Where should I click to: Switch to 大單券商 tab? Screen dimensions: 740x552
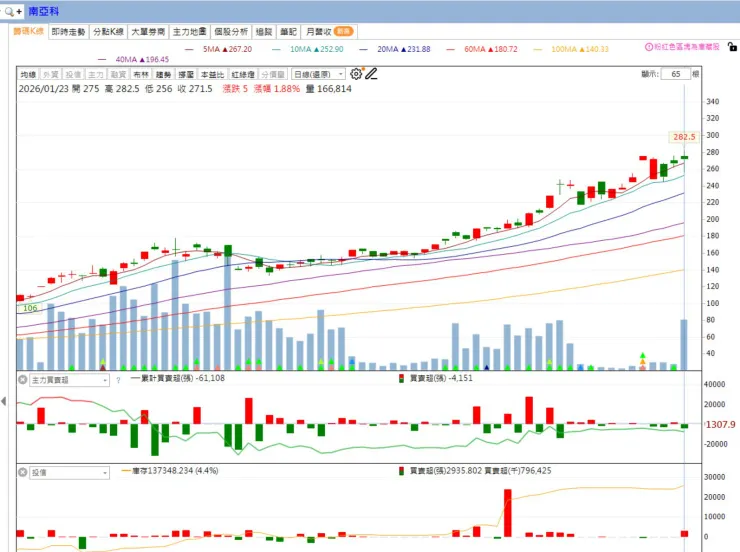148,32
